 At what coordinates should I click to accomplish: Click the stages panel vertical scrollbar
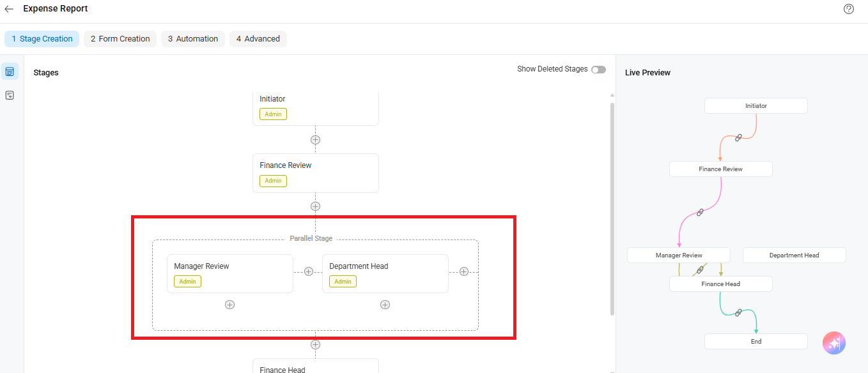(612, 208)
